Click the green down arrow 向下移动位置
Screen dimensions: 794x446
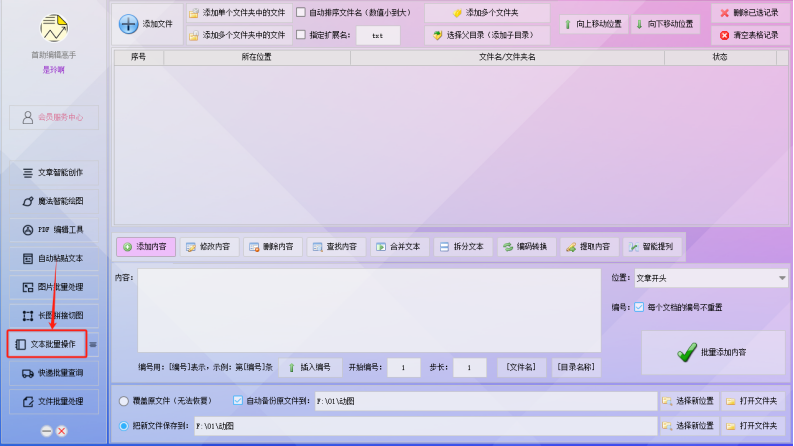click(x=639, y=24)
